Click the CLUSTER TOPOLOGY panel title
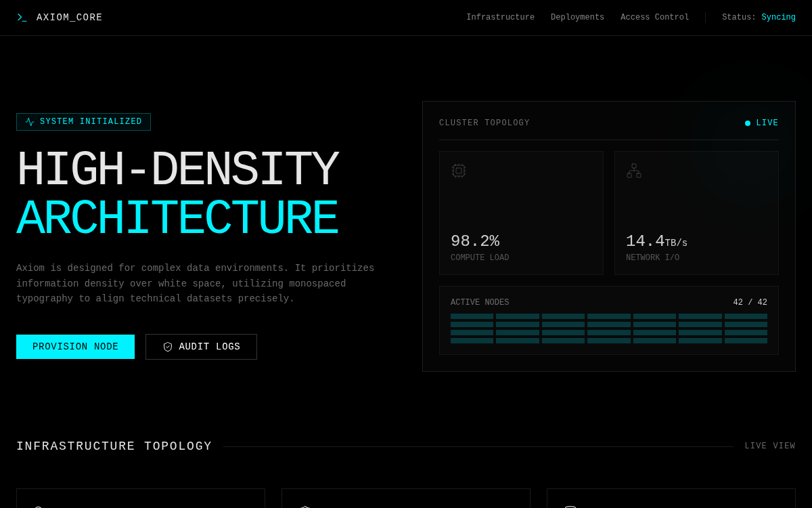This screenshot has width=812, height=508. (x=484, y=123)
